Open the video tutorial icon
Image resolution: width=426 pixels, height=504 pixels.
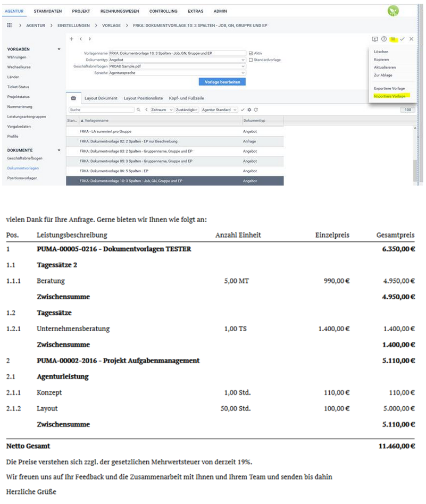[x=375, y=39]
